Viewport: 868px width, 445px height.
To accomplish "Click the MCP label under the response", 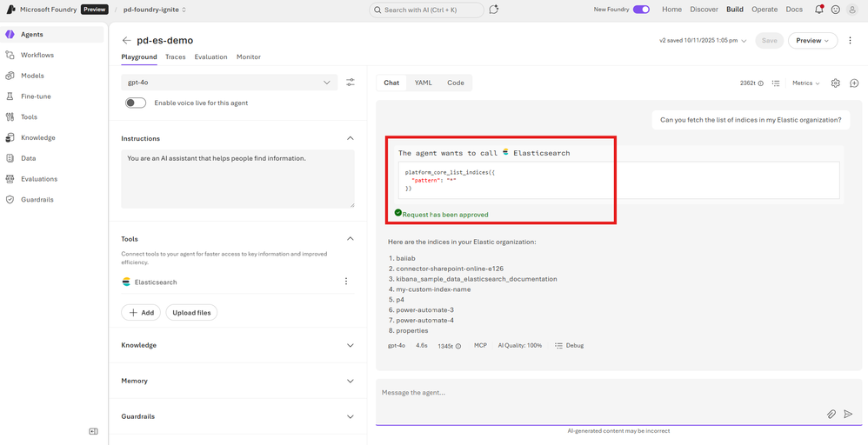I will click(x=480, y=345).
